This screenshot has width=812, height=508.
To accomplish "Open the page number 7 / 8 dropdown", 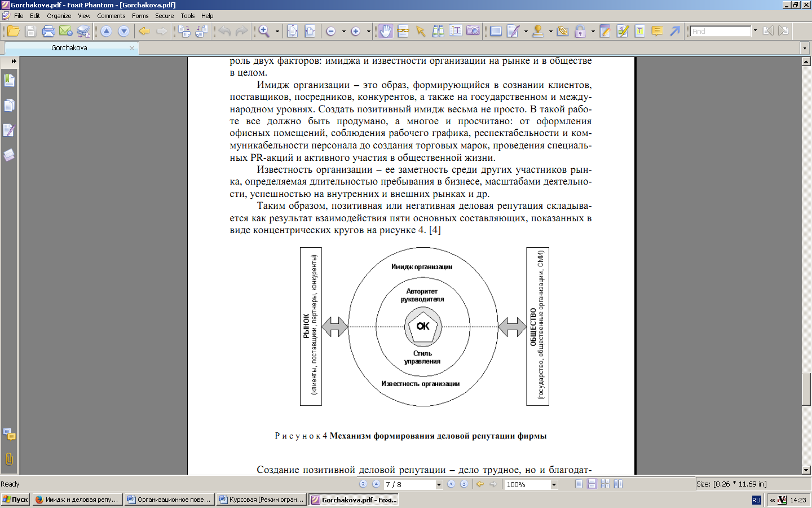I will pyautogui.click(x=439, y=484).
